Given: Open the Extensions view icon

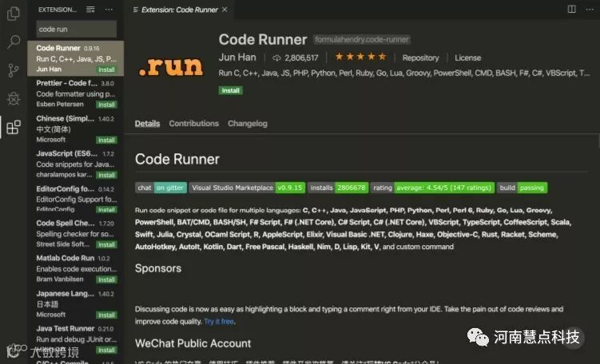Looking at the screenshot, I should [14, 128].
